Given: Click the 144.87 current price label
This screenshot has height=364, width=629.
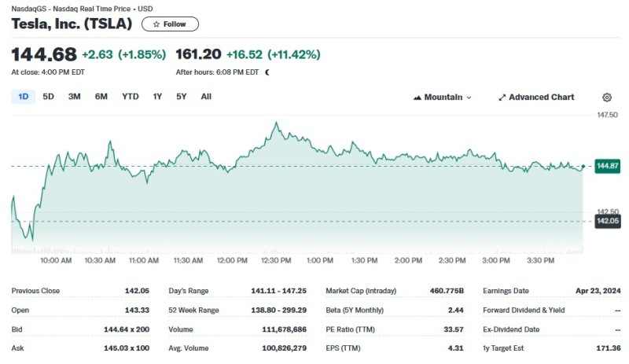Looking at the screenshot, I should pos(608,166).
